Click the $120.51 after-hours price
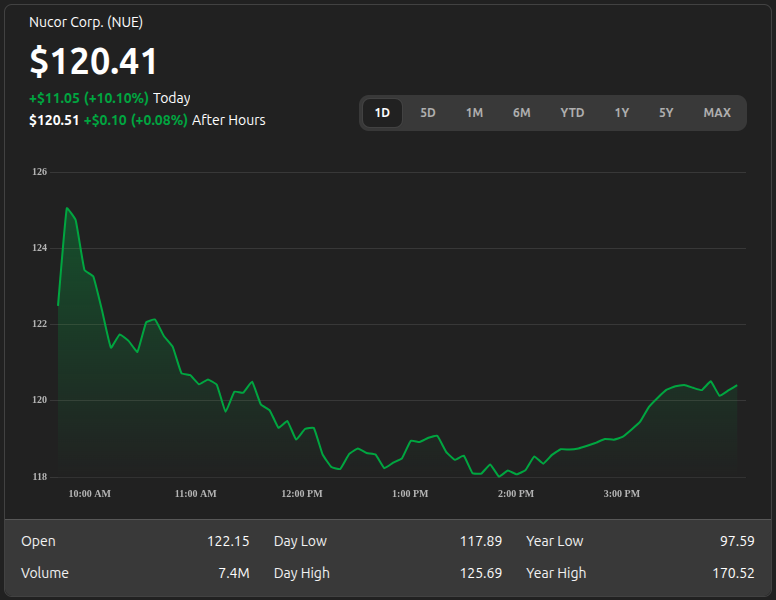This screenshot has height=600, width=776. click(54, 120)
